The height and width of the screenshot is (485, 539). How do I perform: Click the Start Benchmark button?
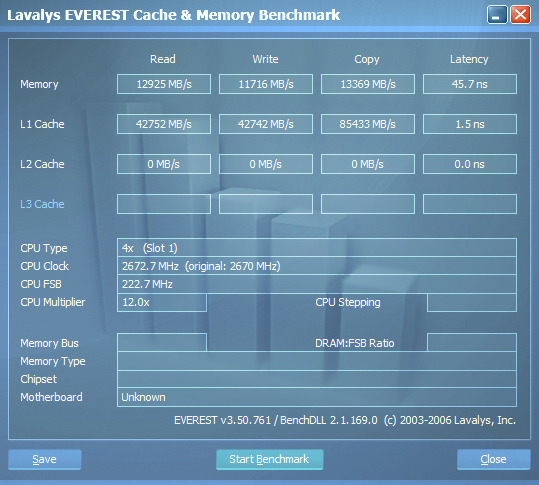point(270,459)
